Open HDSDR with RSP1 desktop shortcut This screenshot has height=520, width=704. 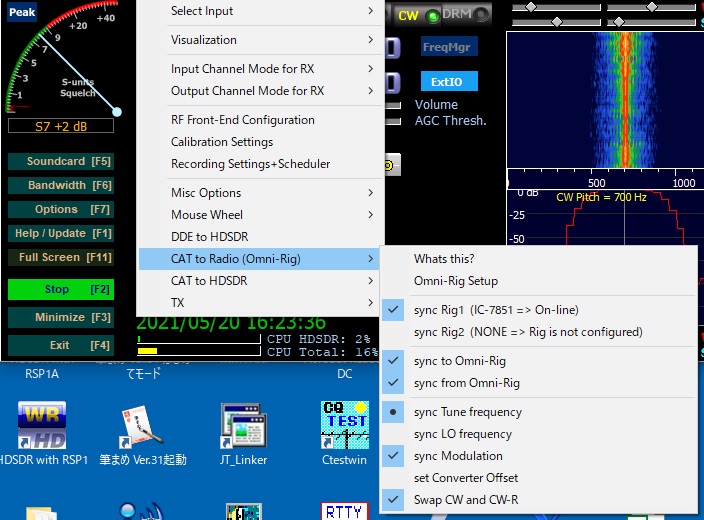[42, 433]
